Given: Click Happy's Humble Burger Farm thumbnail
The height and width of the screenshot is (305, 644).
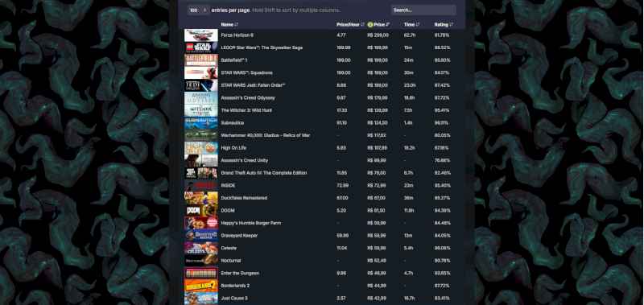Looking at the screenshot, I should pyautogui.click(x=200, y=223).
